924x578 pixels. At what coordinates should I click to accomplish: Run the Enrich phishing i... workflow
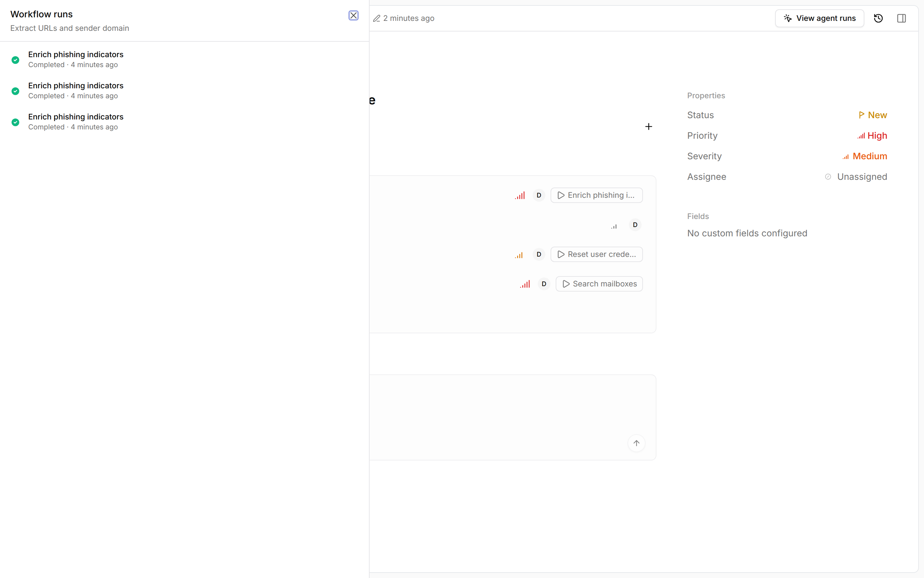click(x=596, y=195)
